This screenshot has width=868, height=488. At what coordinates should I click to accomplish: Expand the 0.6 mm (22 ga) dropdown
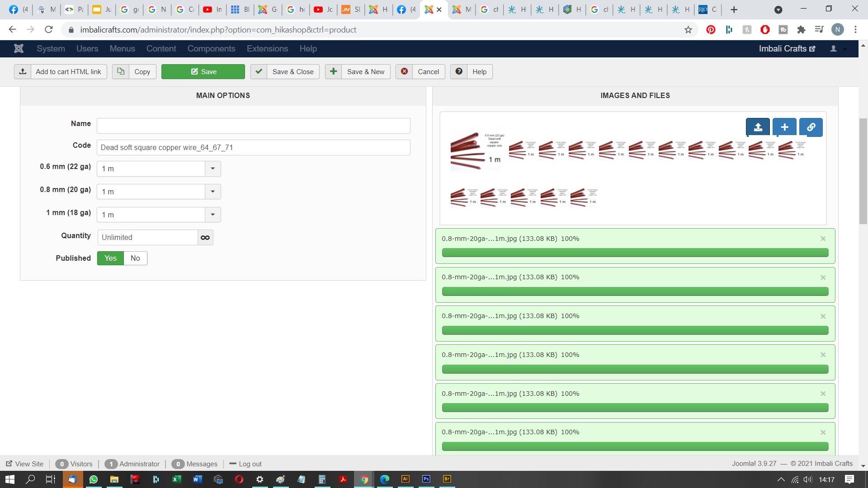(212, 169)
